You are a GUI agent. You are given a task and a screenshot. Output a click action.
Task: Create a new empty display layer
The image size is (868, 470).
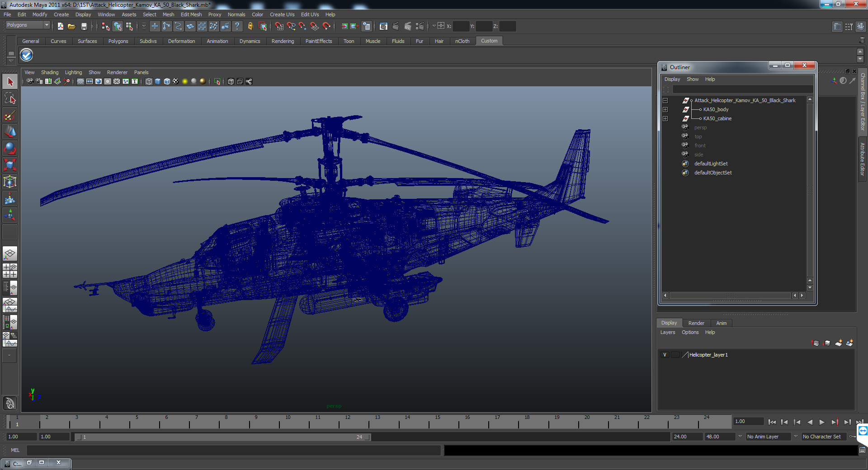click(839, 343)
